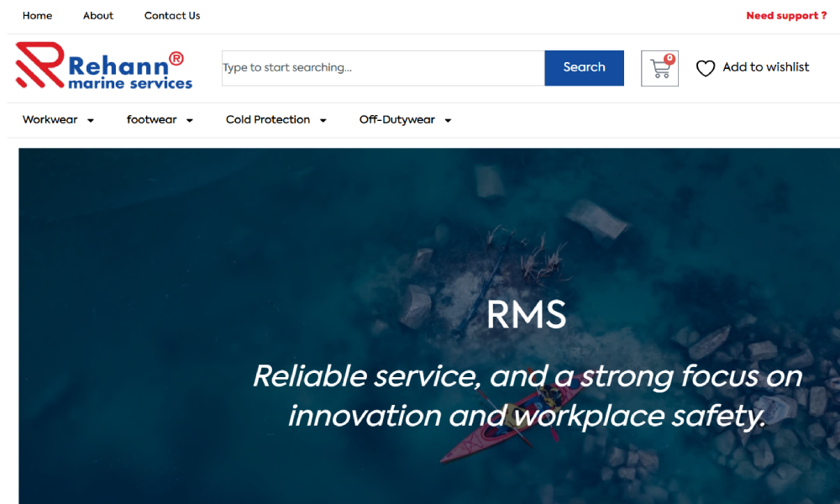Screen dimensions: 840x504
Task: Open the Workwear menu
Action: coord(50,119)
